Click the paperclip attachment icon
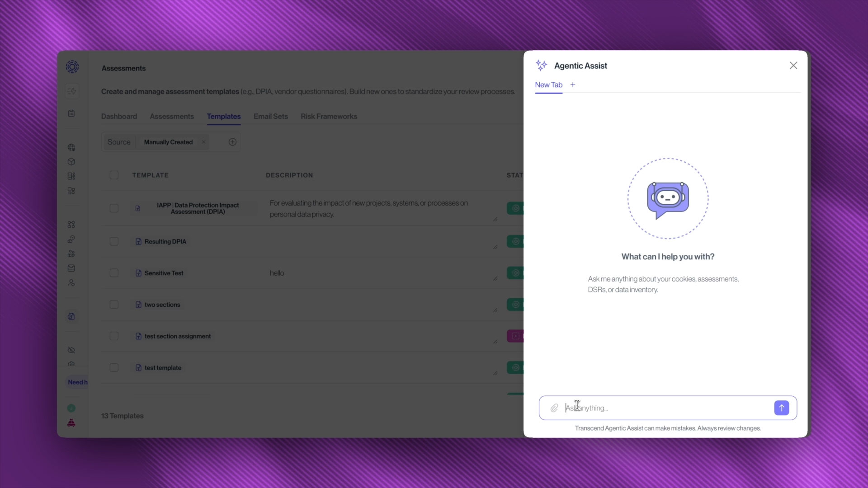Image resolution: width=868 pixels, height=488 pixels. pyautogui.click(x=554, y=408)
